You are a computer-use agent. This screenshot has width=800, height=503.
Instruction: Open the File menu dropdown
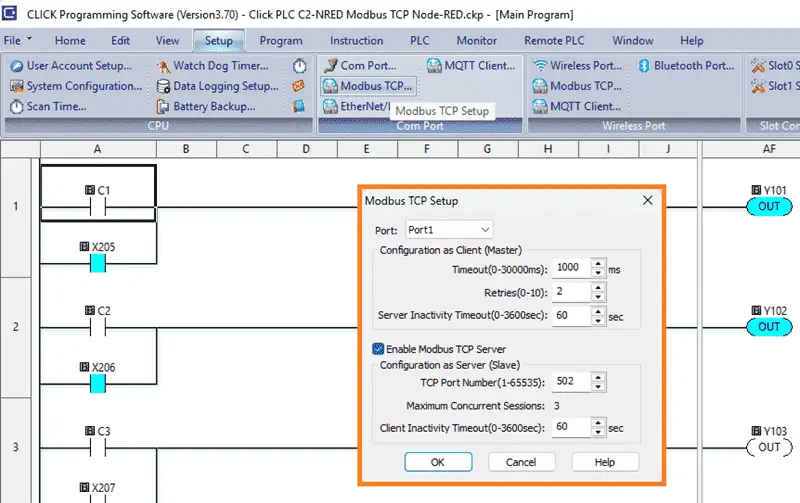coord(18,40)
